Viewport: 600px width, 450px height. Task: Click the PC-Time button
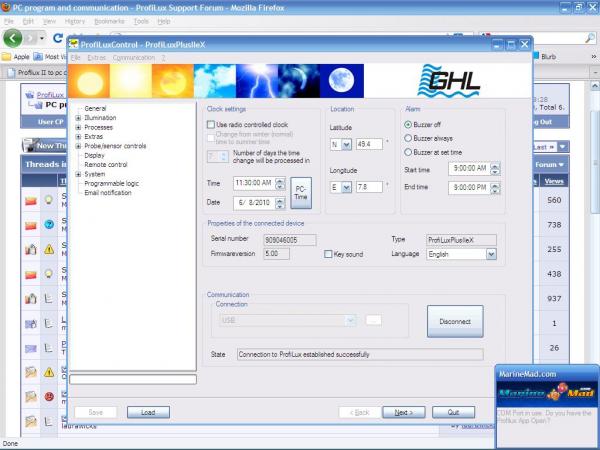tap(301, 192)
